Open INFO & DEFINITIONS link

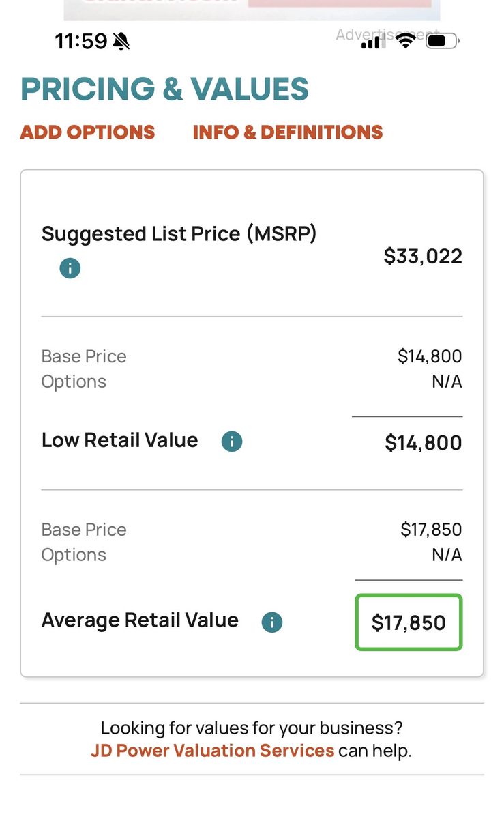coord(288,132)
